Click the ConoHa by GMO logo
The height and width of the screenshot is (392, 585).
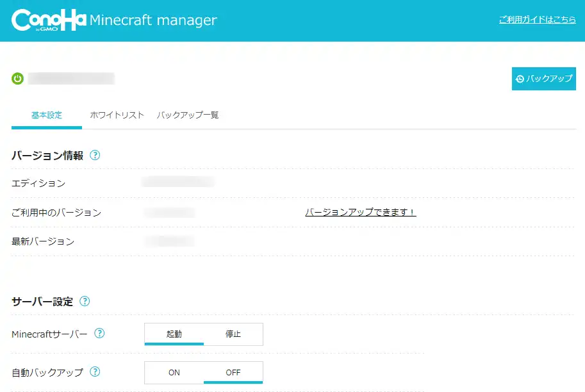(x=49, y=20)
